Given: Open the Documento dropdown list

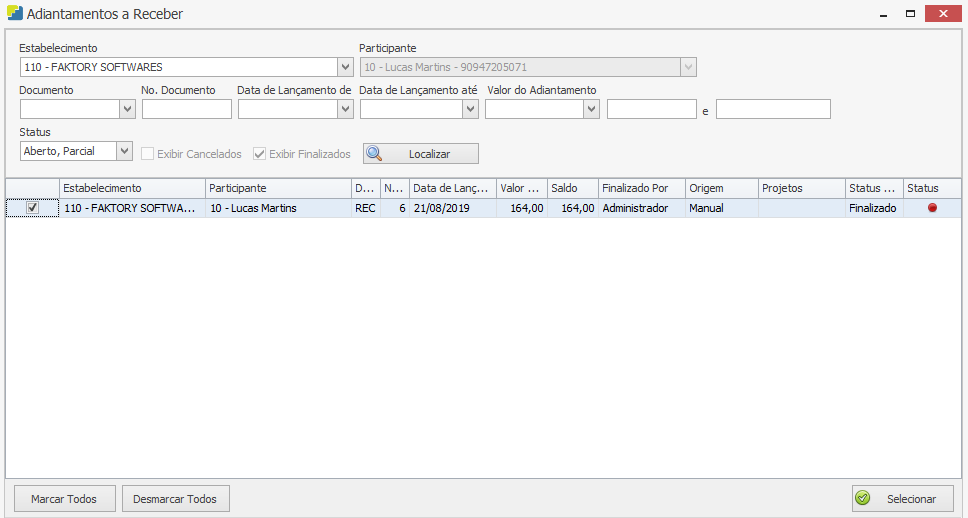Looking at the screenshot, I should (127, 110).
